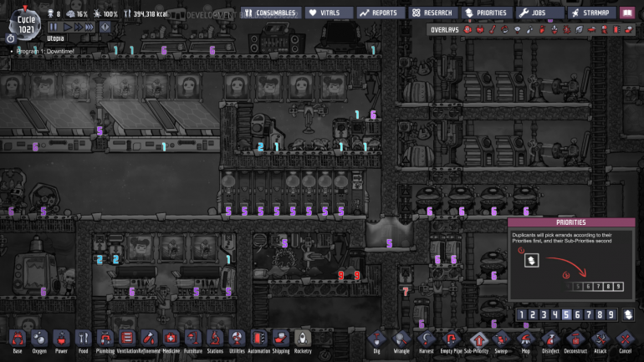Pick the Harvest tool
Screen dimensions: 644x362
(427, 339)
